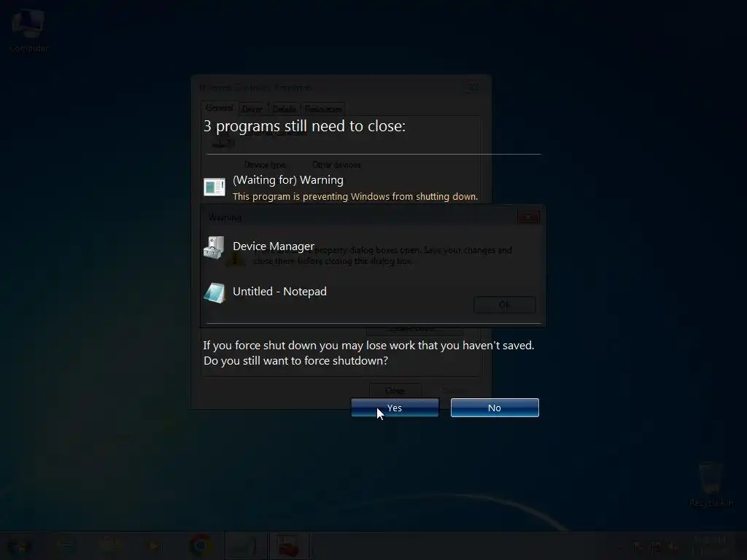
Task: Select the Warning program window icon
Action: [x=214, y=187]
